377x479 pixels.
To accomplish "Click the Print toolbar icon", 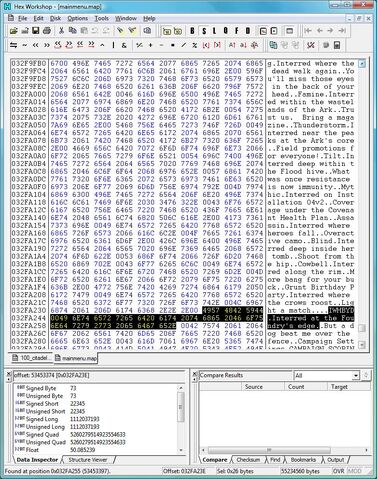I will (x=47, y=31).
